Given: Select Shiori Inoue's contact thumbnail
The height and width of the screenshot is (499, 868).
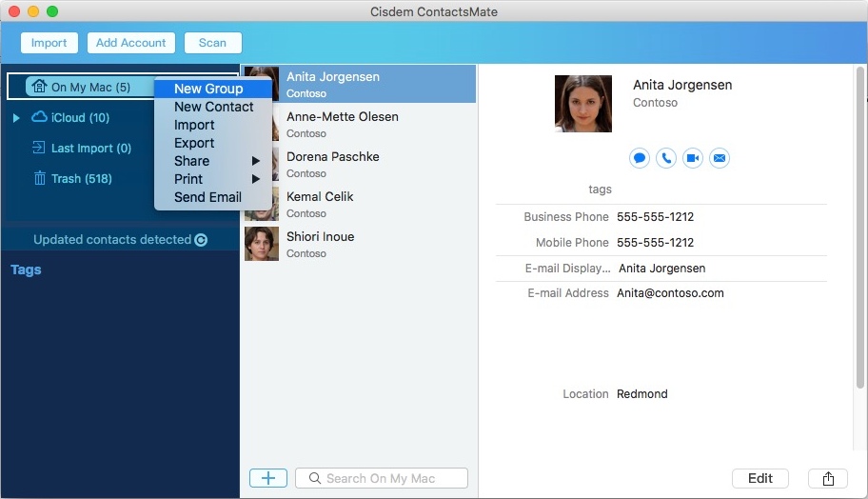Looking at the screenshot, I should coord(262,244).
